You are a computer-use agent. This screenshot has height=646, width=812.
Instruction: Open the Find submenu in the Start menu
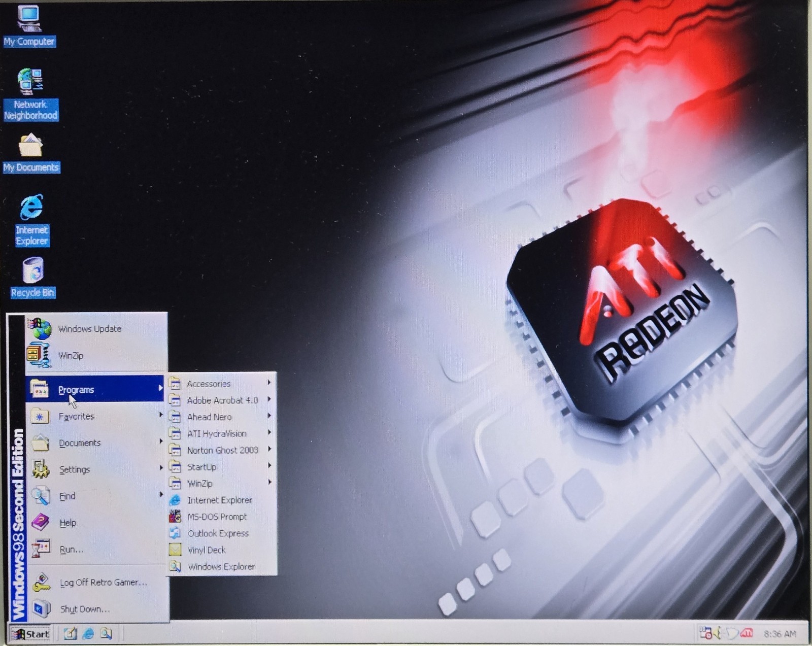(96, 496)
